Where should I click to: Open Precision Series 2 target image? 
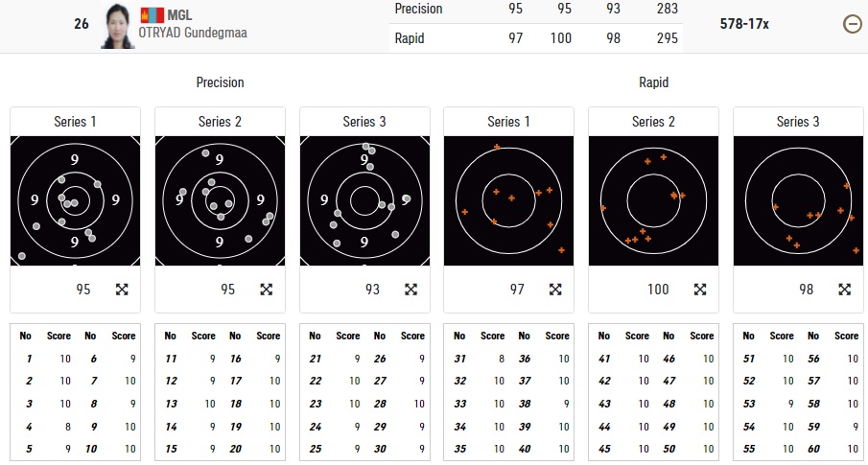220,200
